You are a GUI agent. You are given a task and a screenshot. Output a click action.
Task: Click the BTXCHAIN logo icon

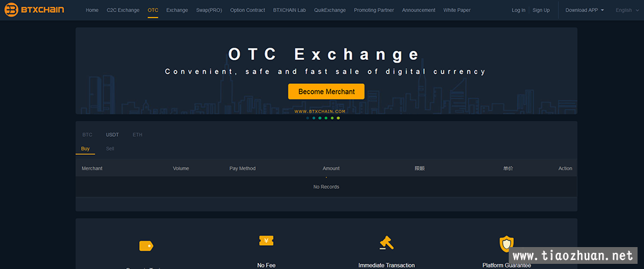click(11, 10)
